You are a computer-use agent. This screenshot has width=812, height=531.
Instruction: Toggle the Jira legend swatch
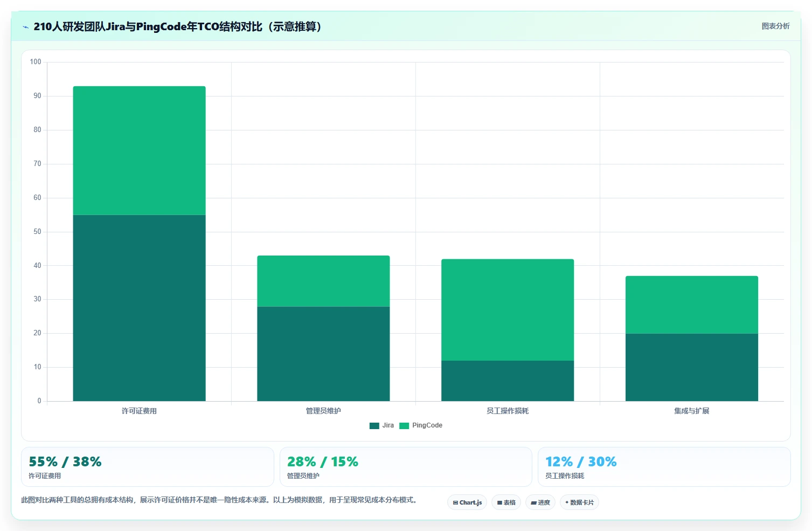point(374,426)
